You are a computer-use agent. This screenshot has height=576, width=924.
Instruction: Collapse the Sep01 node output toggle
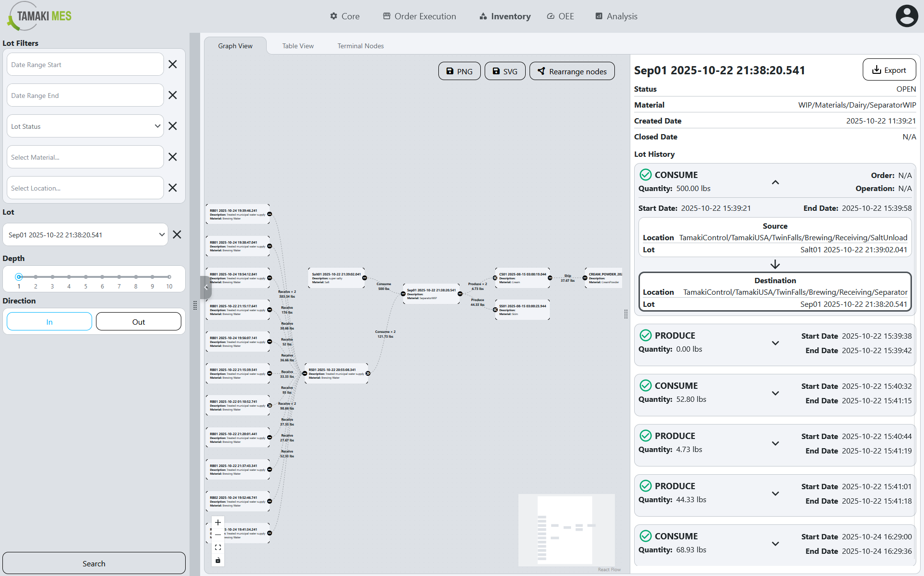460,294
